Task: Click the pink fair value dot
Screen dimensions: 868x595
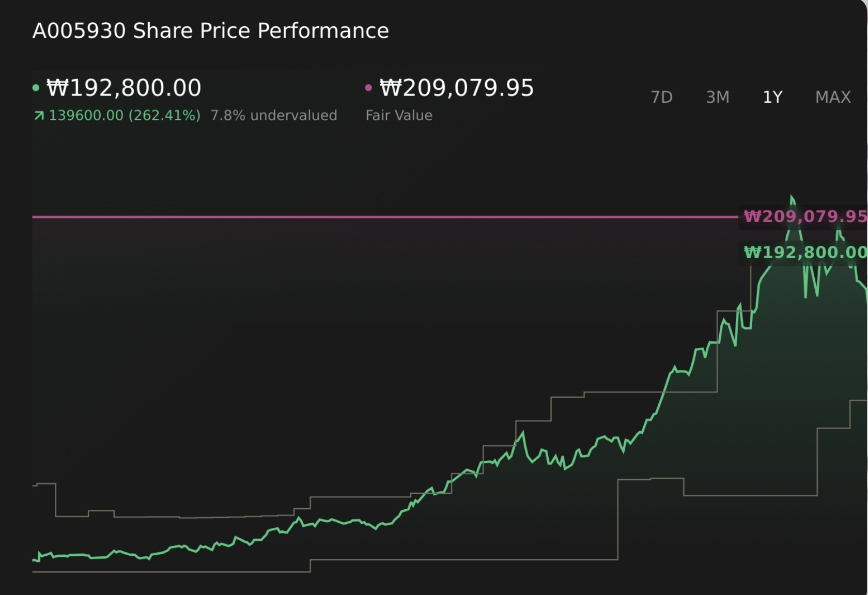Action: point(368,88)
